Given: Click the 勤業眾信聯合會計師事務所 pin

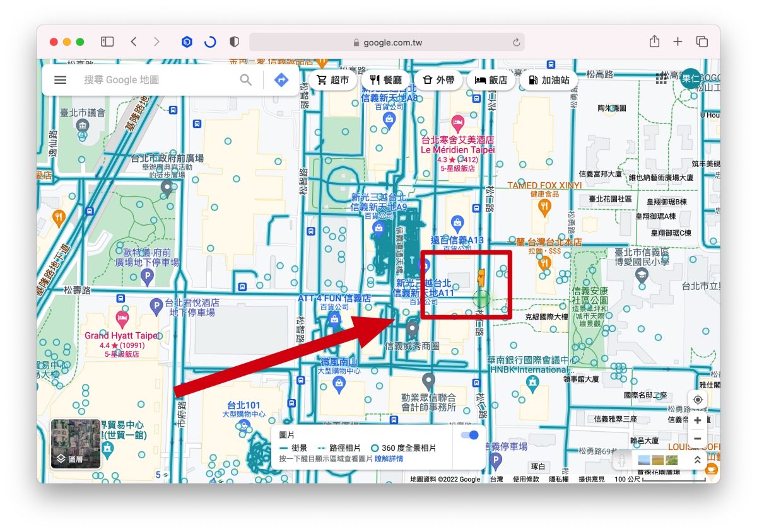Looking at the screenshot, I should [x=428, y=381].
